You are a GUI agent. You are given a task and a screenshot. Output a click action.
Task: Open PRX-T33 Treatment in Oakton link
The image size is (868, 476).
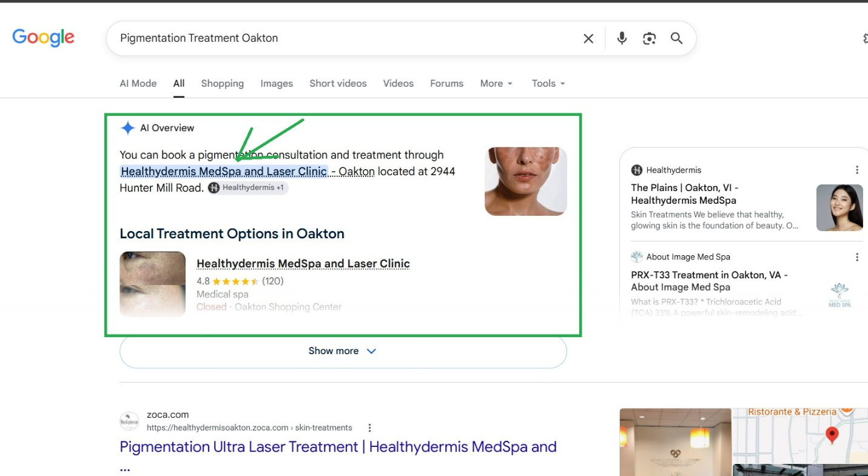pos(709,281)
